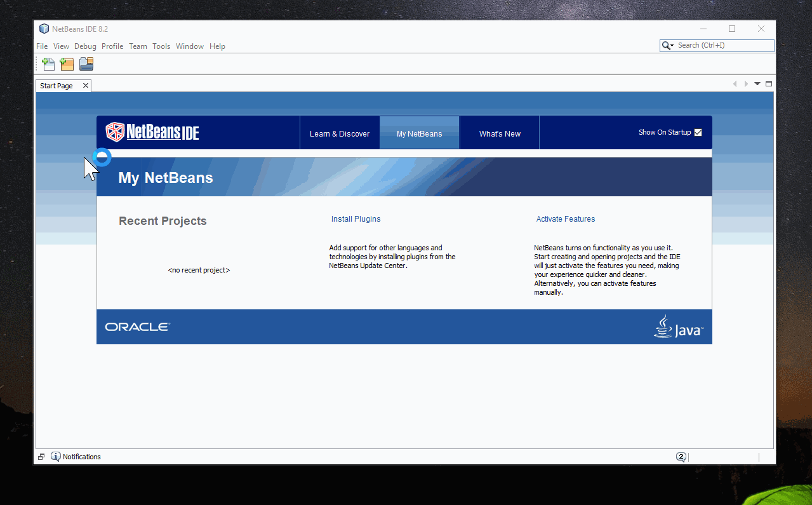
Task: Open the Profile menu
Action: [x=112, y=46]
